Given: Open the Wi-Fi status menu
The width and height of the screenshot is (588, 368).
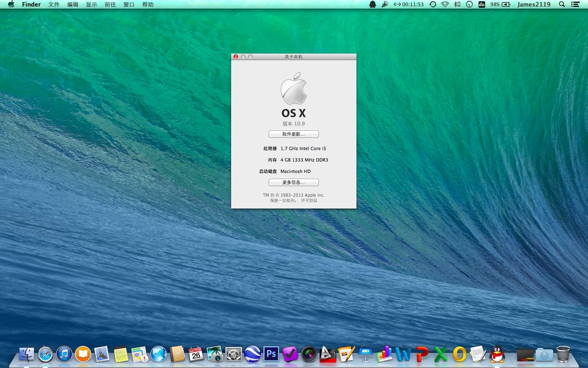Looking at the screenshot, I should pos(445,4).
